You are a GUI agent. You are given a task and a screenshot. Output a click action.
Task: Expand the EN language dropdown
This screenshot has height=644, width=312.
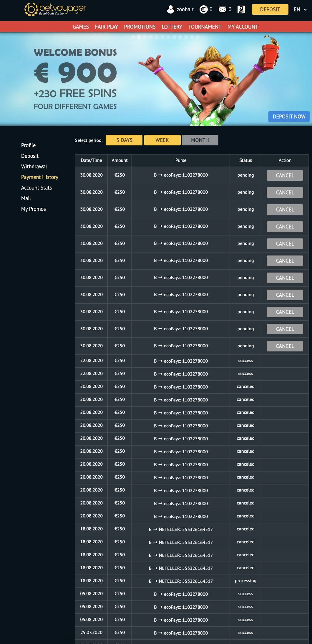[300, 9]
